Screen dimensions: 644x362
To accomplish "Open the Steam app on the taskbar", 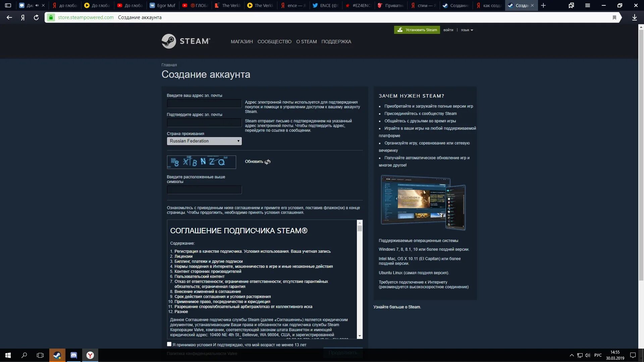I will point(57,355).
